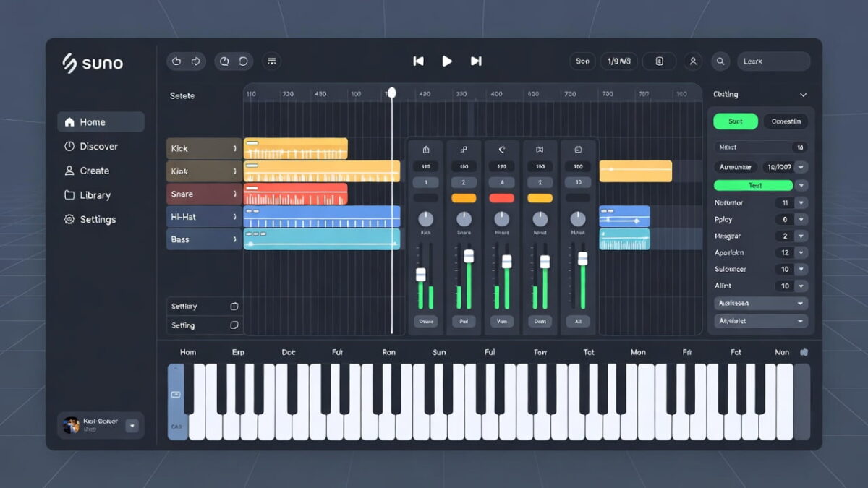Toggle the orange button on second mixer channel
868x488 pixels.
pos(464,198)
